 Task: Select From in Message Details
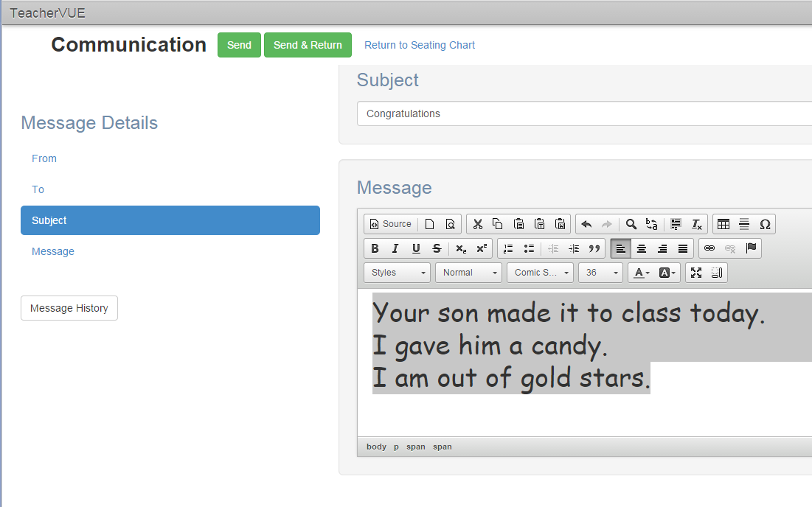[x=44, y=158]
